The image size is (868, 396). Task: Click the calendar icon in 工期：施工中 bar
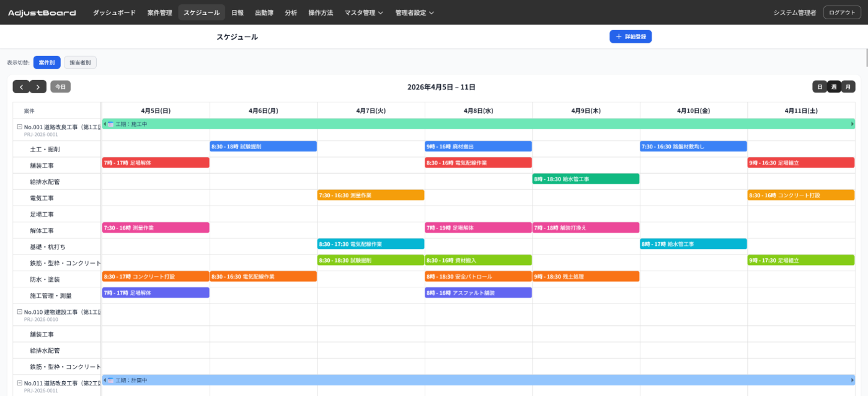coord(110,124)
